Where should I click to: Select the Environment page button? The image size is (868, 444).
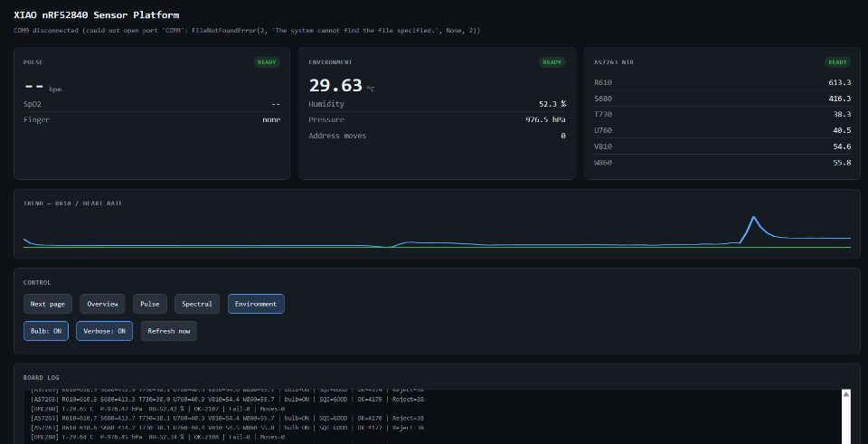(x=256, y=304)
